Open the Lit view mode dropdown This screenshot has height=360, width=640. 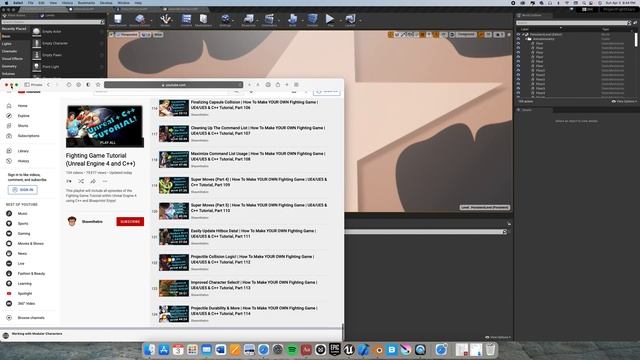pos(146,35)
